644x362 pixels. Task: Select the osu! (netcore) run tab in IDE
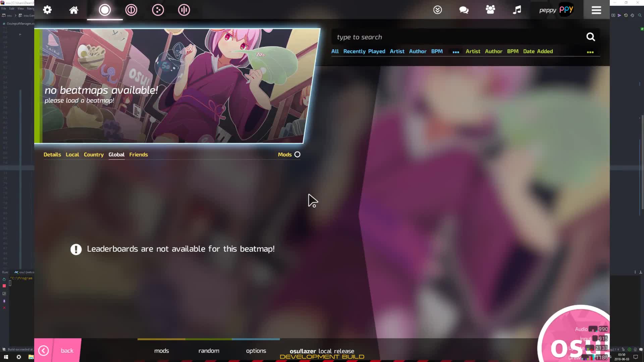point(24,272)
